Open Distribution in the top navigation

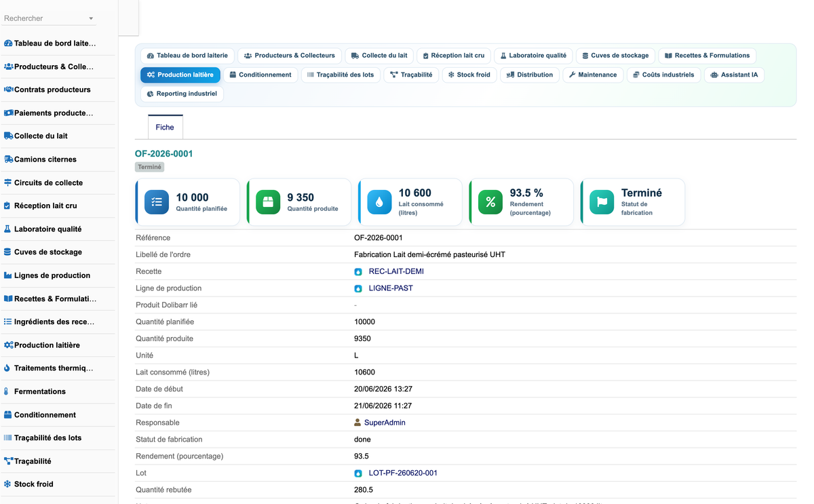530,75
